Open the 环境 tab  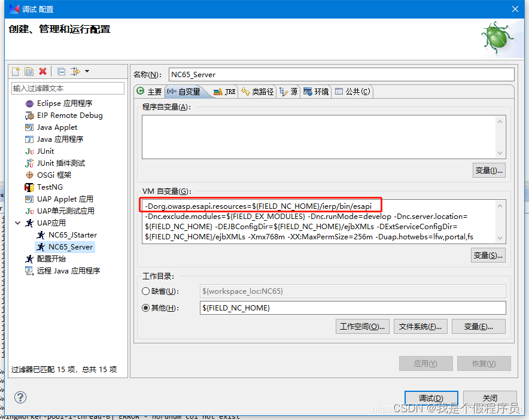321,92
